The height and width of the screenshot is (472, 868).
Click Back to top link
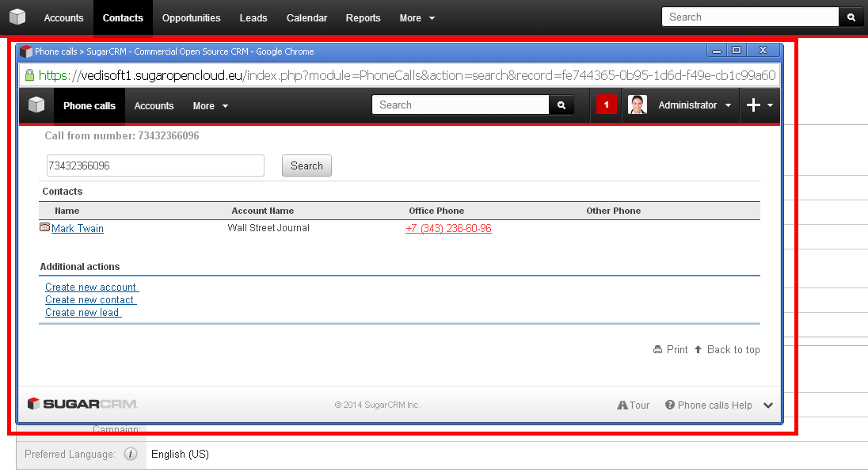click(x=727, y=350)
